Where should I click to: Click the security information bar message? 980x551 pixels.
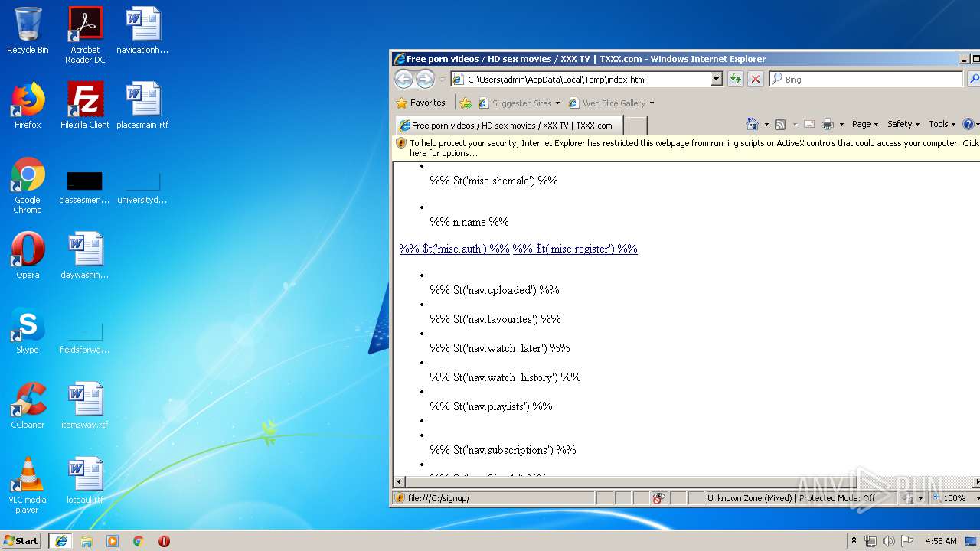(x=687, y=148)
